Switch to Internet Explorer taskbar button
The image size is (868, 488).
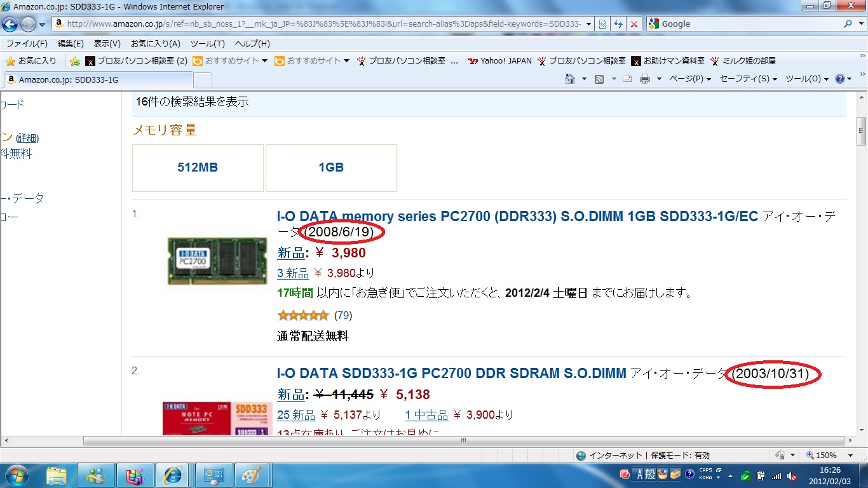coord(172,475)
